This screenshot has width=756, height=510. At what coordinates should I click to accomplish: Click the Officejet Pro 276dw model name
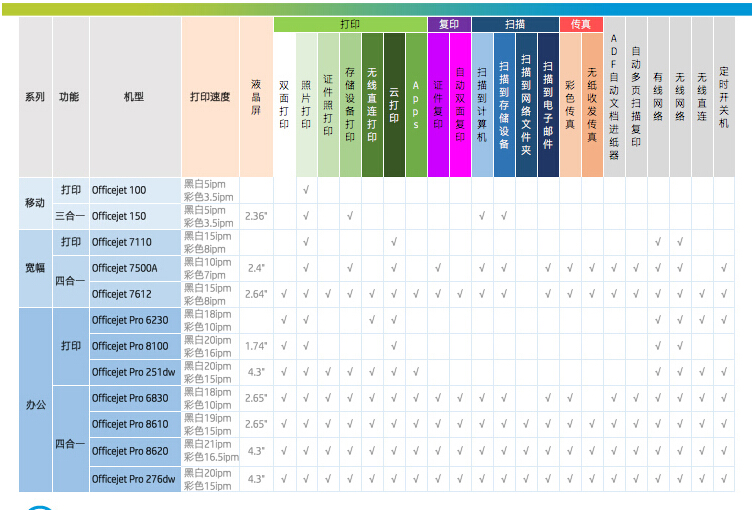pyautogui.click(x=134, y=479)
